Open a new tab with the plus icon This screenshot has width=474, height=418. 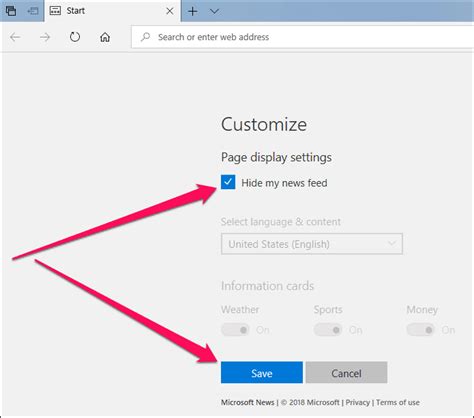193,11
